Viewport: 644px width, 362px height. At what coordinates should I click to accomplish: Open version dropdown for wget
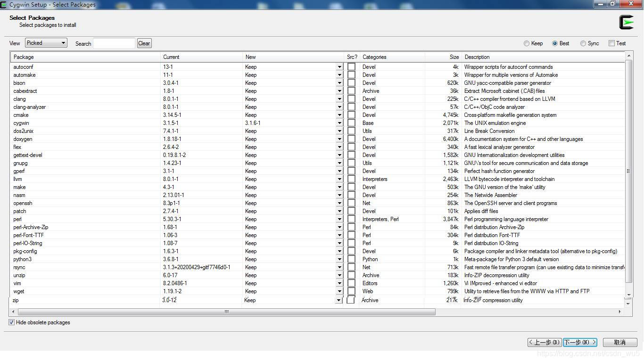click(x=339, y=291)
